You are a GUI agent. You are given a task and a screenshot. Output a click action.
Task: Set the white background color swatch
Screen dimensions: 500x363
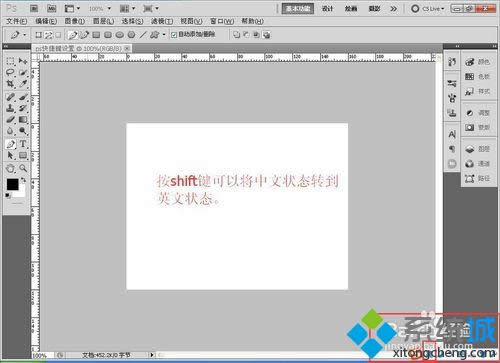(x=21, y=193)
